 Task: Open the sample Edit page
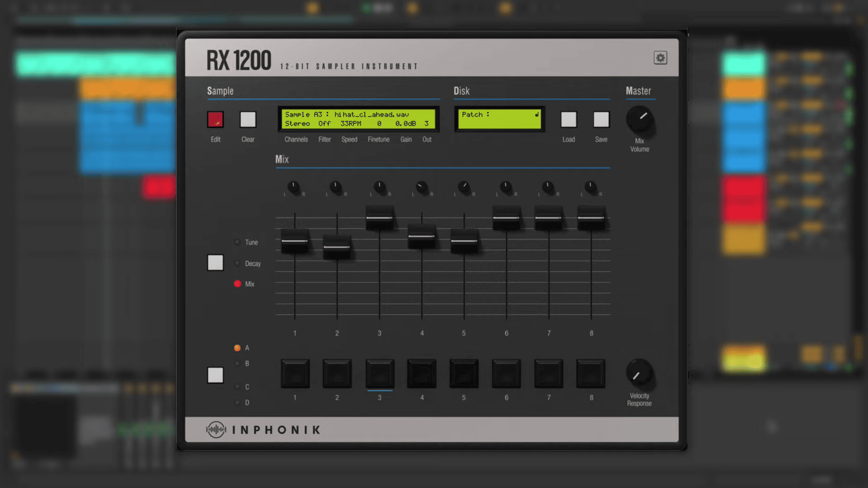215,119
